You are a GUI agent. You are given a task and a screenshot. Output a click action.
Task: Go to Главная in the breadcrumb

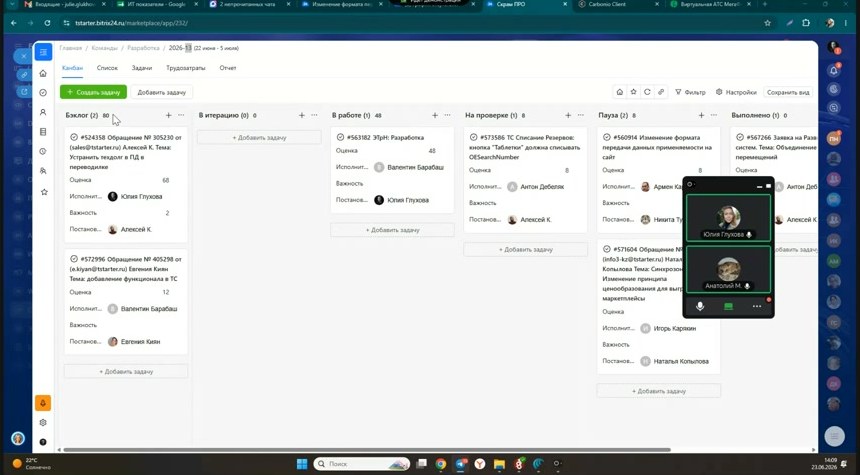pos(70,48)
